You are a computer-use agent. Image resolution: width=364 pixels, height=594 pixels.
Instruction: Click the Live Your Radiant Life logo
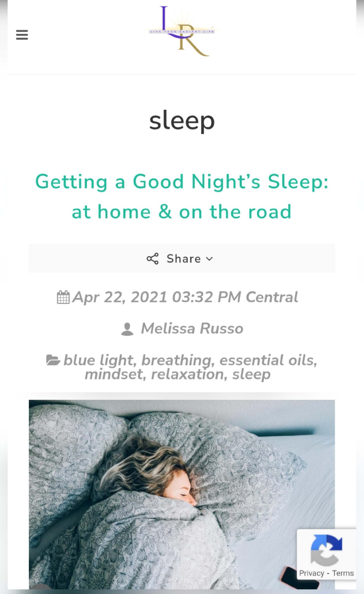pyautogui.click(x=182, y=31)
